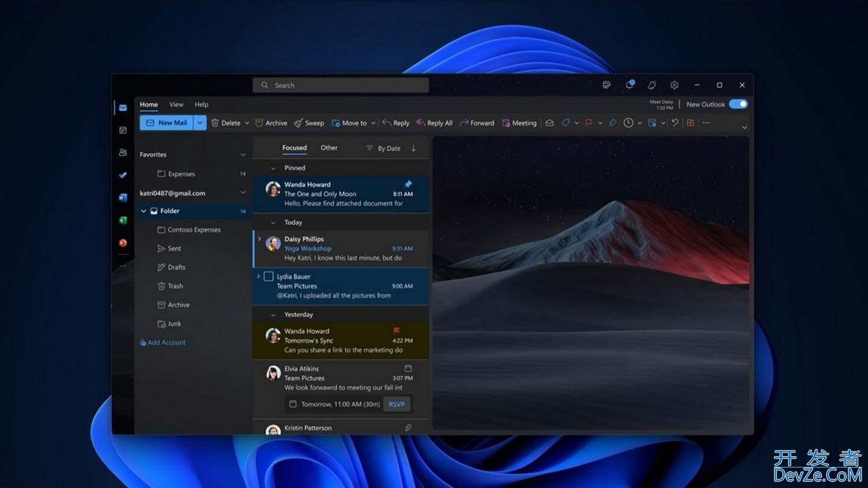Click the Archive toolbar icon
868x488 pixels.
tap(259, 123)
